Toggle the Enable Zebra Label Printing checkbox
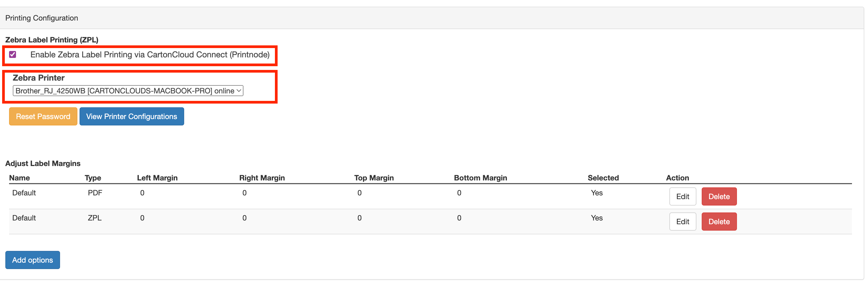Image resolution: width=868 pixels, height=284 pixels. tap(13, 54)
